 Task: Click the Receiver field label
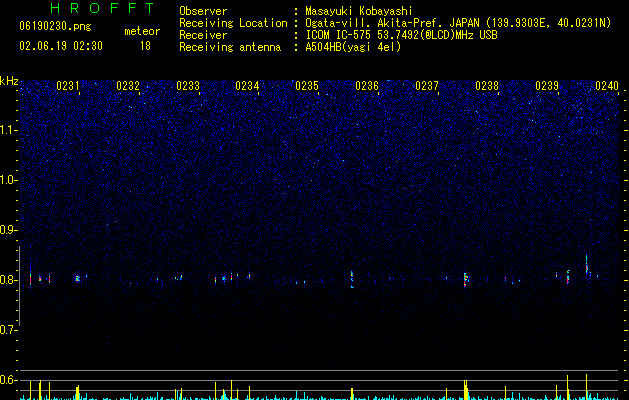click(203, 35)
